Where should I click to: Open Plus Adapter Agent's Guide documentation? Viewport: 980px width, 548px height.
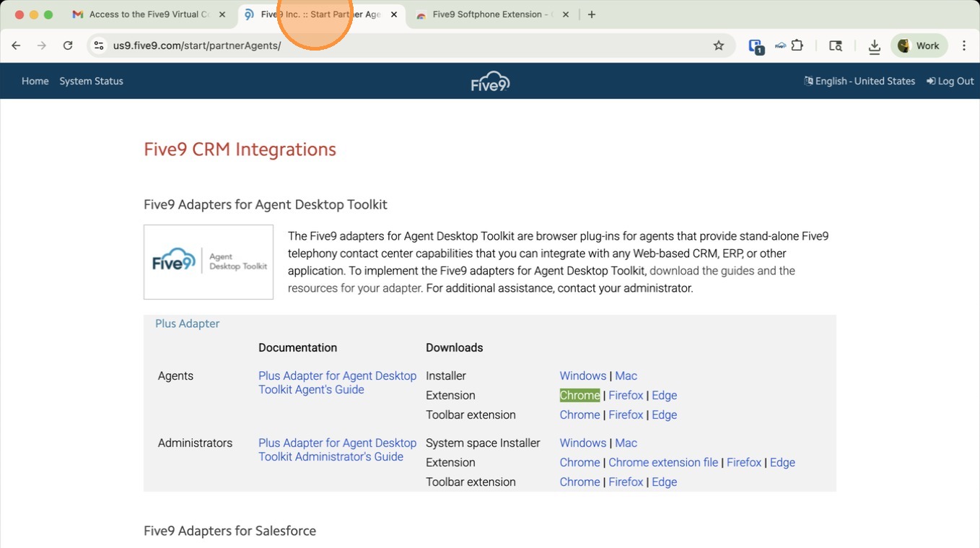337,383
